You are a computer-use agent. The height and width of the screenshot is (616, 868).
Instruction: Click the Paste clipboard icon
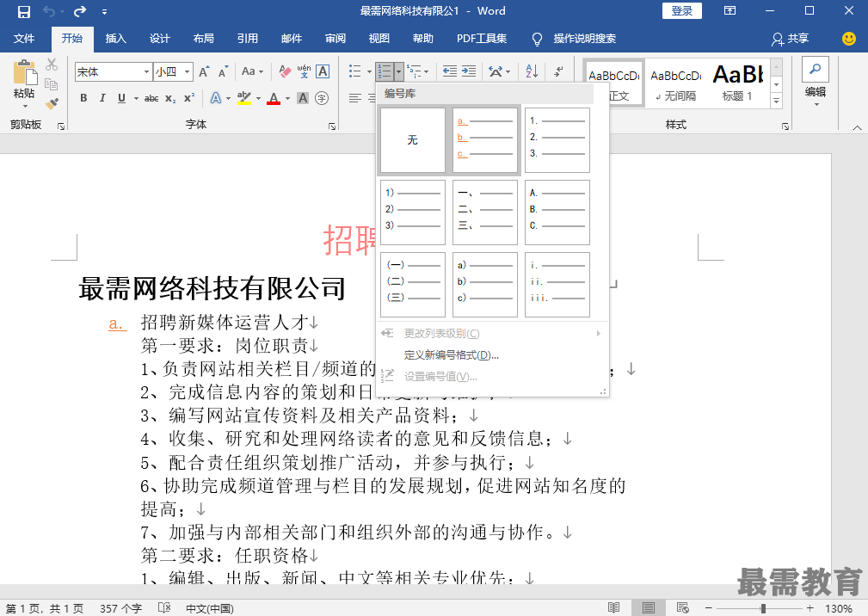point(24,72)
